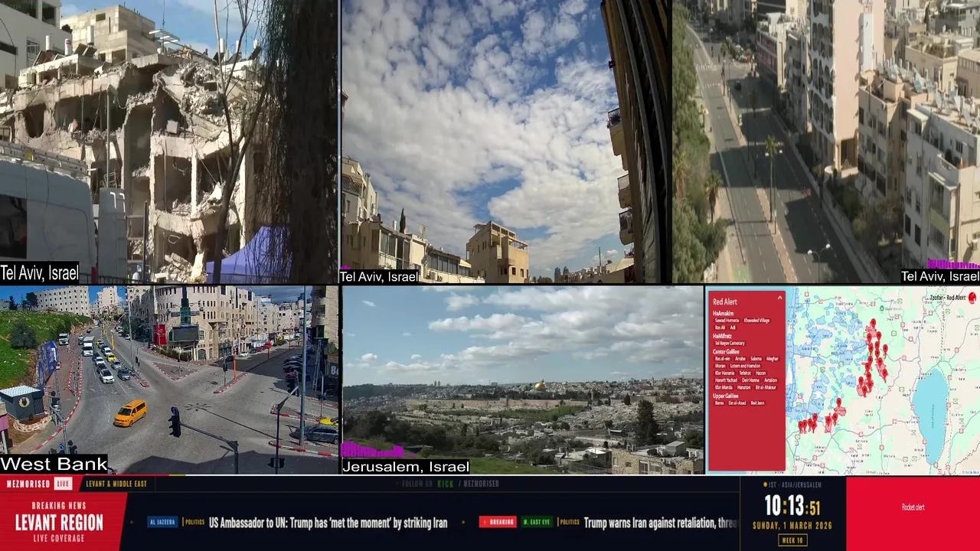Click the Jerusalem, Israel caption label
980x551 pixels.
pyautogui.click(x=406, y=467)
